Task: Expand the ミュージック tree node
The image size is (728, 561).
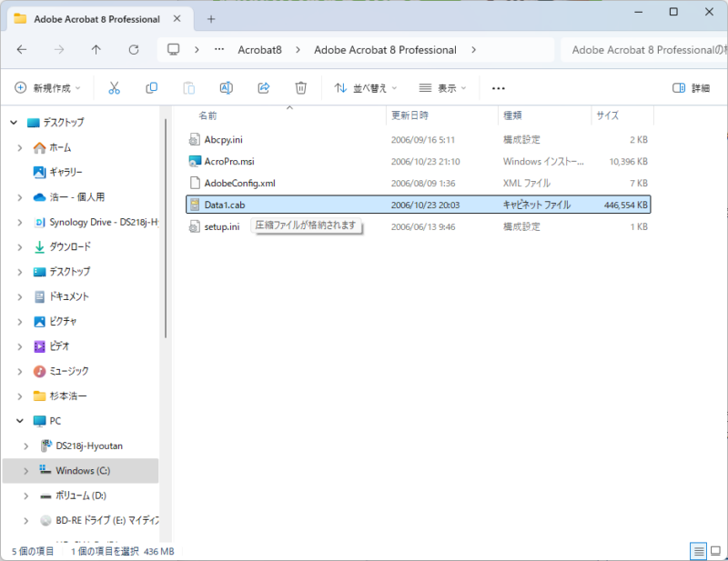Action: click(20, 371)
